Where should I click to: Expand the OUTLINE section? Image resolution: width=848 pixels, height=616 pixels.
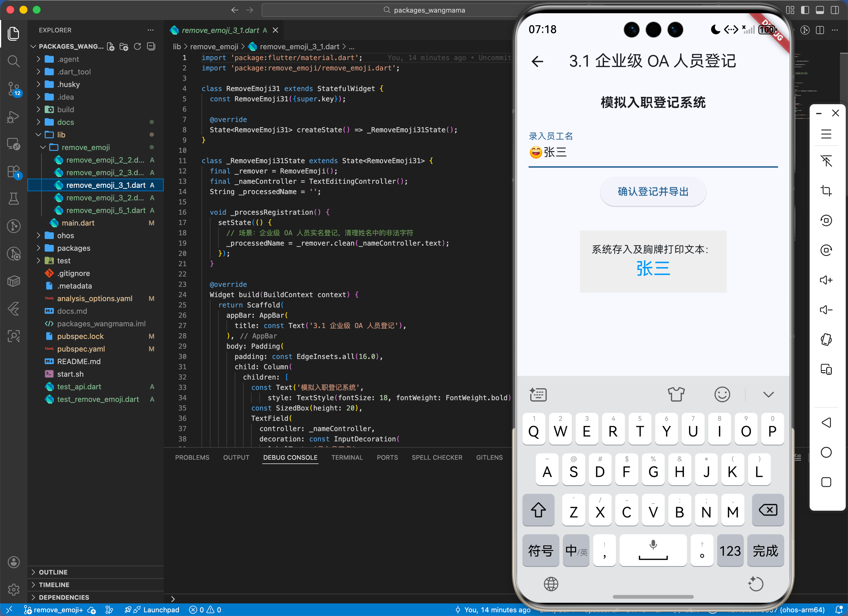pos(53,572)
